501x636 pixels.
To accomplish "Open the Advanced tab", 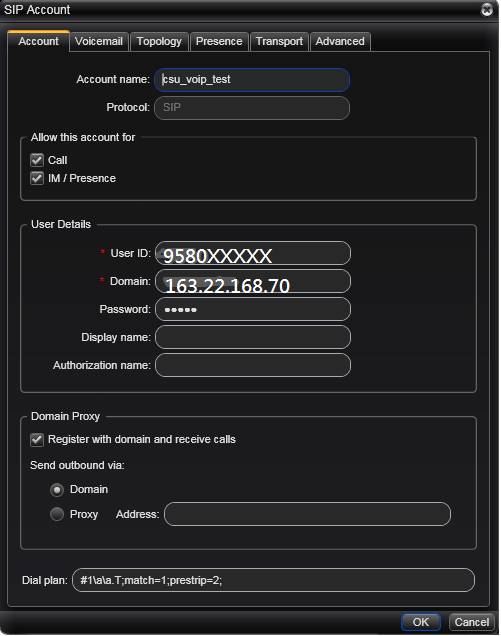I will [x=340, y=41].
